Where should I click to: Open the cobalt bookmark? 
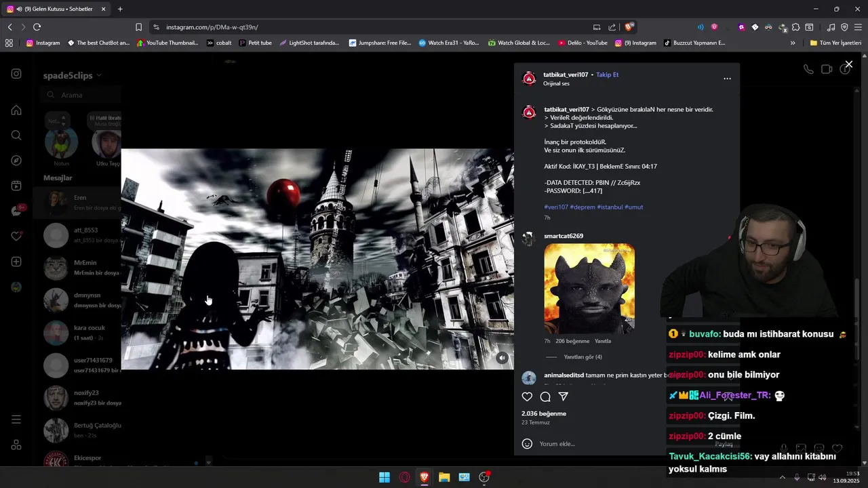[218, 43]
